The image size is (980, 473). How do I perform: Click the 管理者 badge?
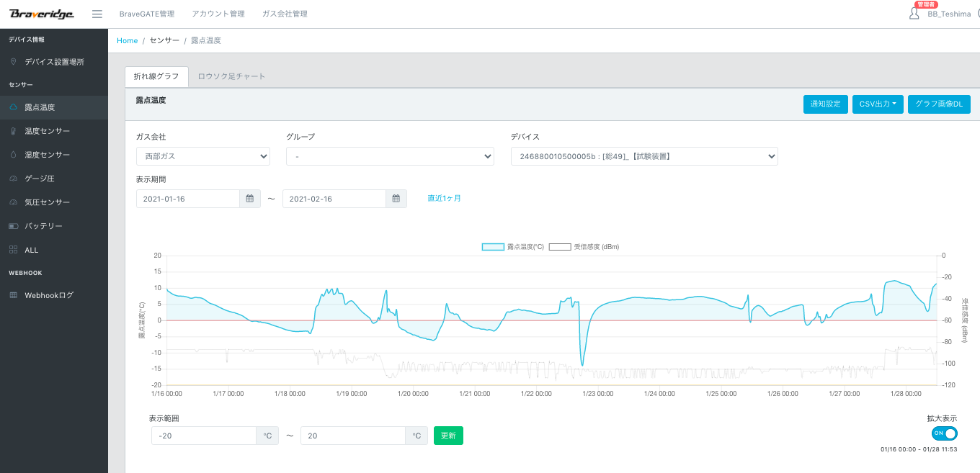coord(926,4)
